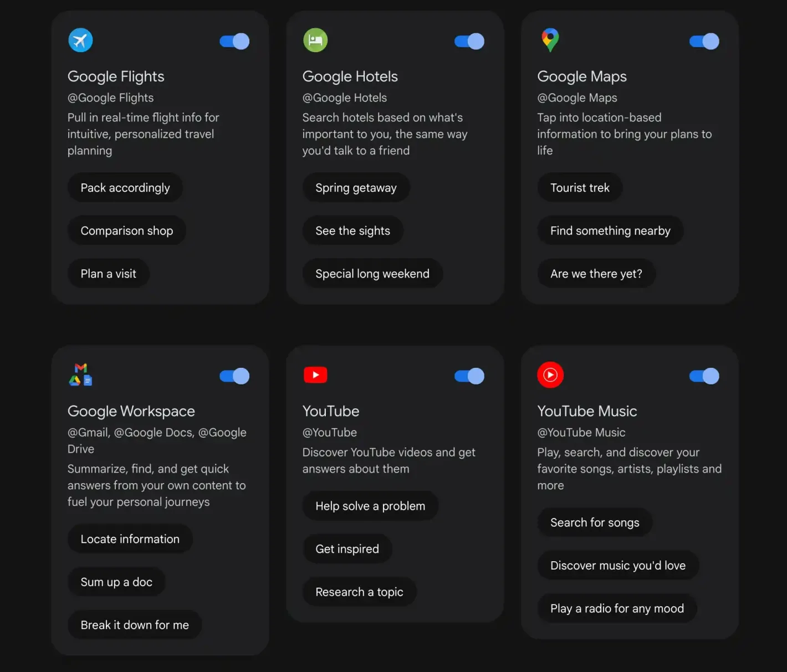Turn off the YouTube extension toggle
787x672 pixels.
coord(469,376)
